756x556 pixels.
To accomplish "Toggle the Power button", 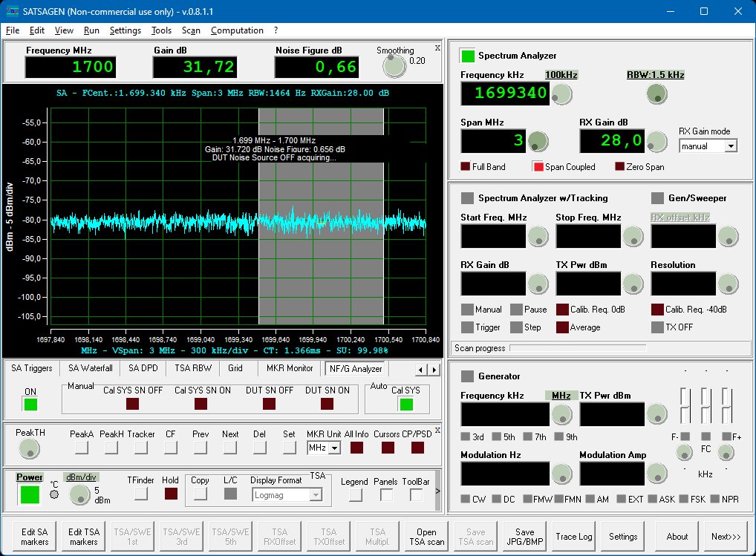I will pyautogui.click(x=29, y=495).
